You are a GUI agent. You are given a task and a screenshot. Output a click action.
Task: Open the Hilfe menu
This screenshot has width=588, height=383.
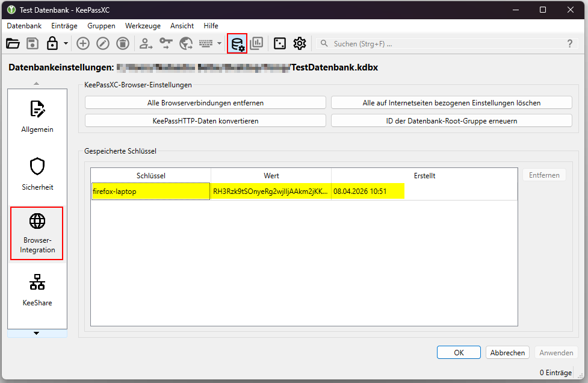click(211, 25)
